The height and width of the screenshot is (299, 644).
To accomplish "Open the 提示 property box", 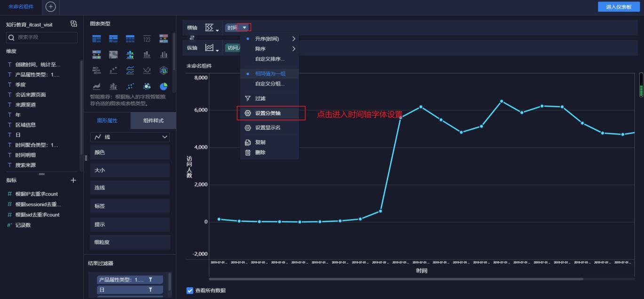I will 130,224.
